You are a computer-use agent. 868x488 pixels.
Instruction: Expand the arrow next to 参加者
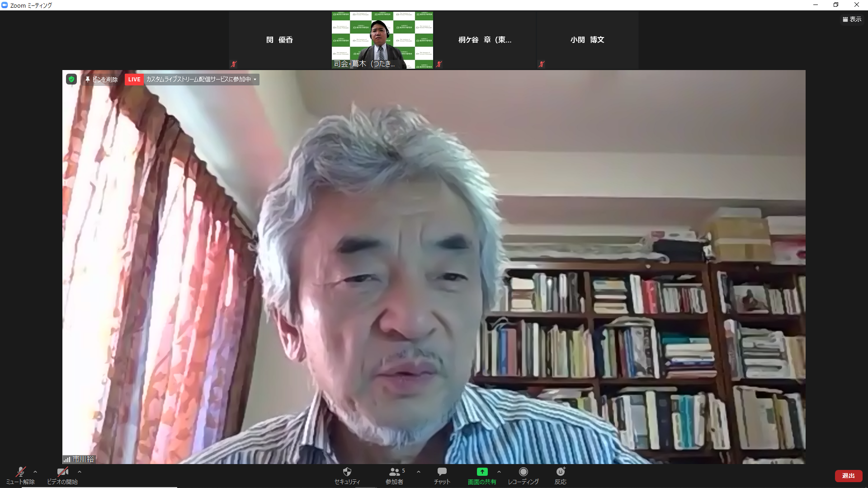pyautogui.click(x=419, y=472)
